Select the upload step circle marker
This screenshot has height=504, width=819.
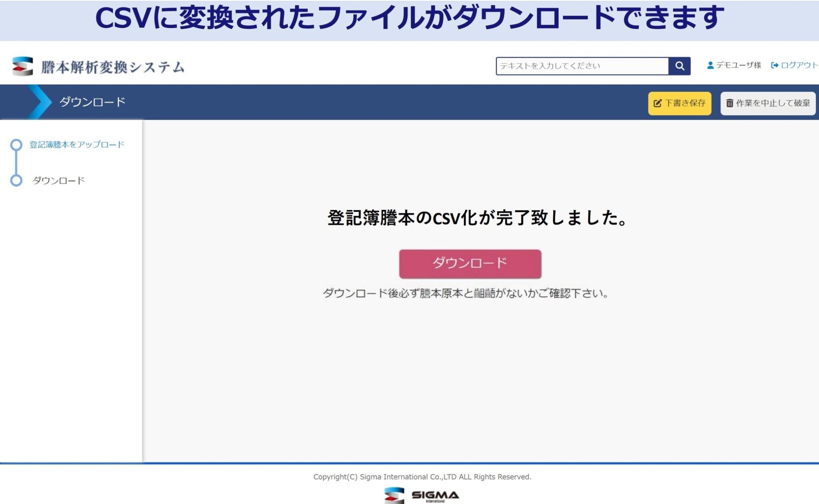point(16,145)
